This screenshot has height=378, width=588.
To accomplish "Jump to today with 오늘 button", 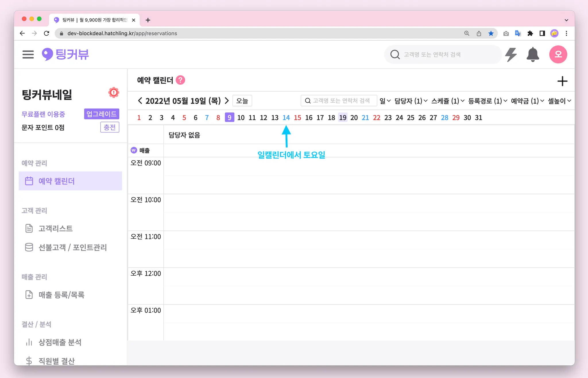I will pyautogui.click(x=242, y=101).
